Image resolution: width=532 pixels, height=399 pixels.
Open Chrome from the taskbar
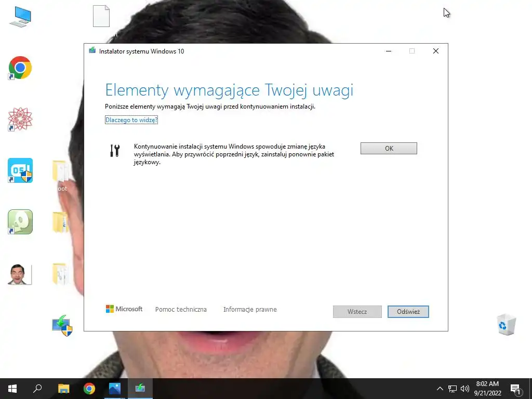pos(89,389)
